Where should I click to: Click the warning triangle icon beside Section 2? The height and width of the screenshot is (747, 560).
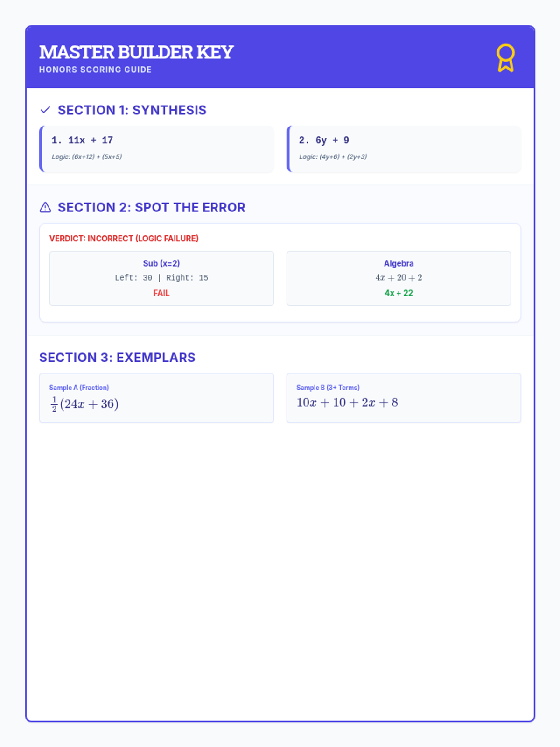pyautogui.click(x=45, y=207)
